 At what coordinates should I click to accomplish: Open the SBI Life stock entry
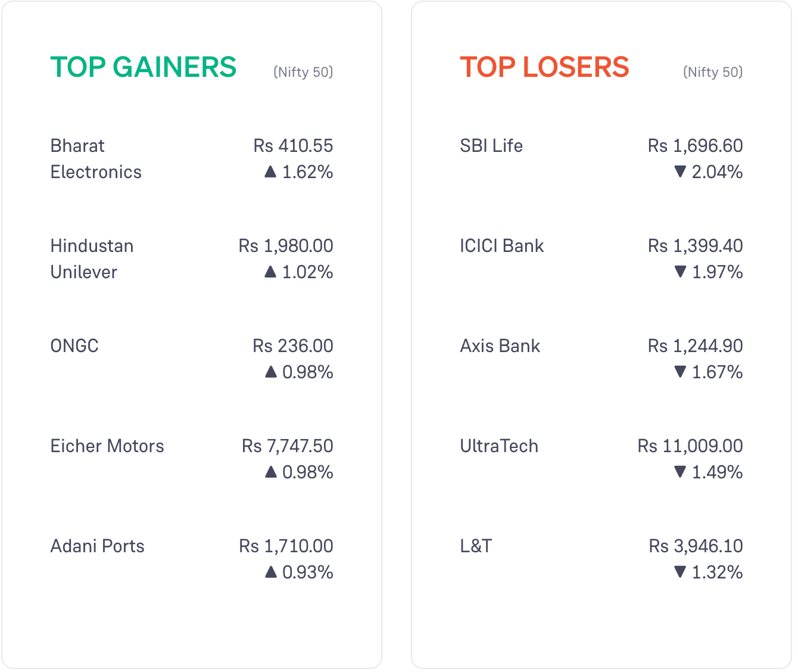(x=491, y=145)
